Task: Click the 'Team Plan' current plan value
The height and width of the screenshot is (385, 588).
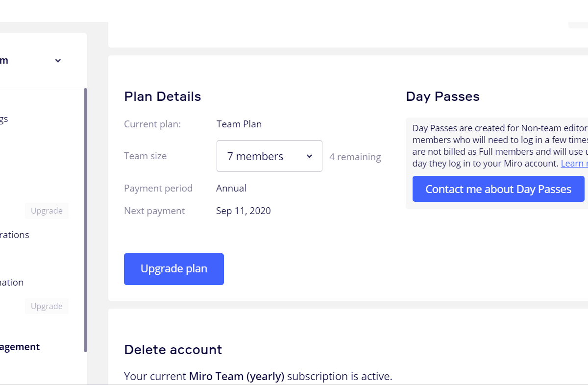Action: [239, 124]
